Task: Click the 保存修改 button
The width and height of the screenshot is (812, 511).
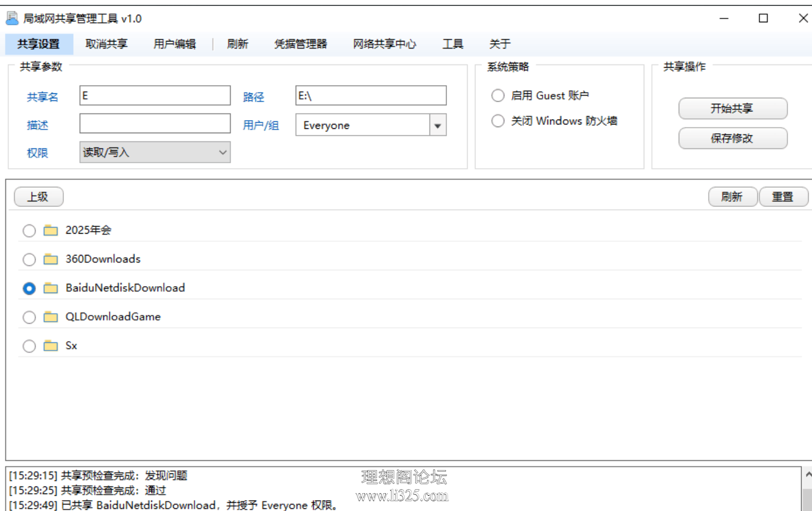Action: pos(733,138)
